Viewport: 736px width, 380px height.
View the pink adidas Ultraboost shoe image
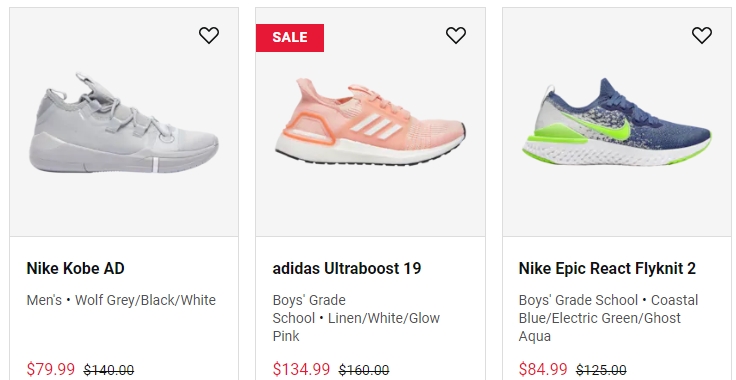click(370, 122)
